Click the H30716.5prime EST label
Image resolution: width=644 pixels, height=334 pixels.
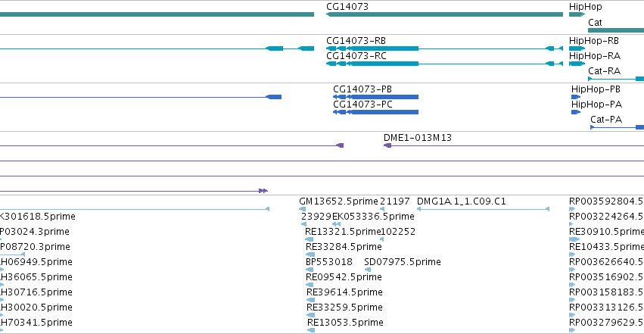point(36,292)
